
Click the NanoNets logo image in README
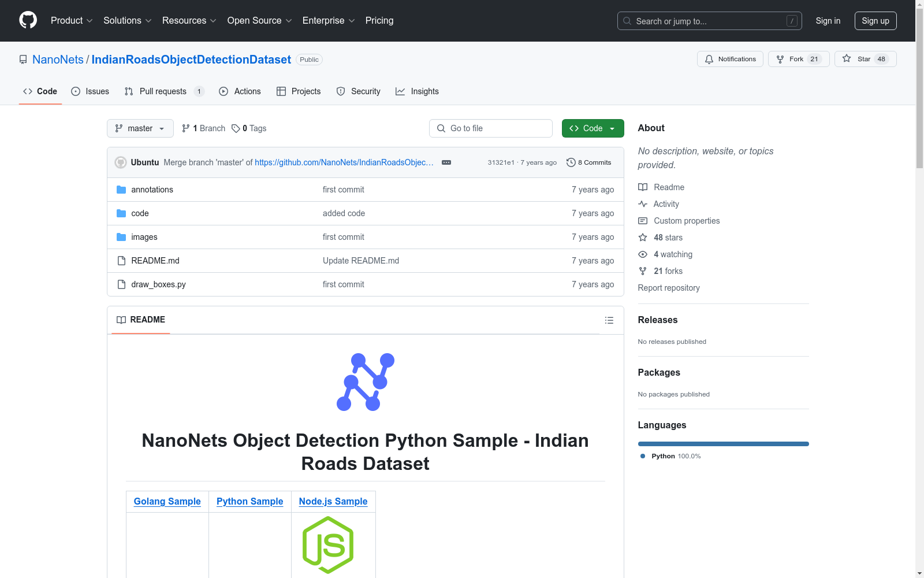point(366,382)
